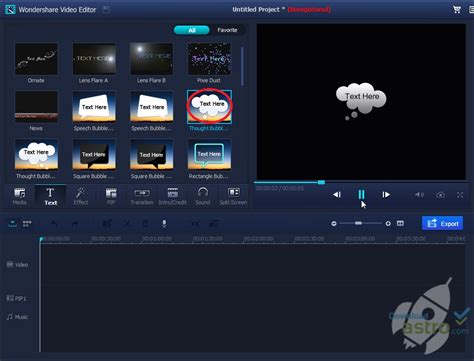Viewport: 474px width, 361px height.
Task: Show All text templates
Action: point(192,30)
